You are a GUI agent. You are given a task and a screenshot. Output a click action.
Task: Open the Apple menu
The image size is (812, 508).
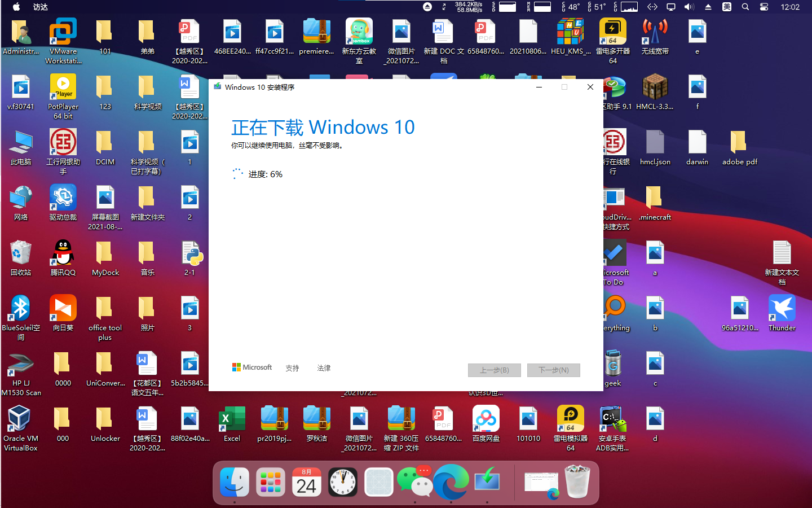(x=16, y=7)
